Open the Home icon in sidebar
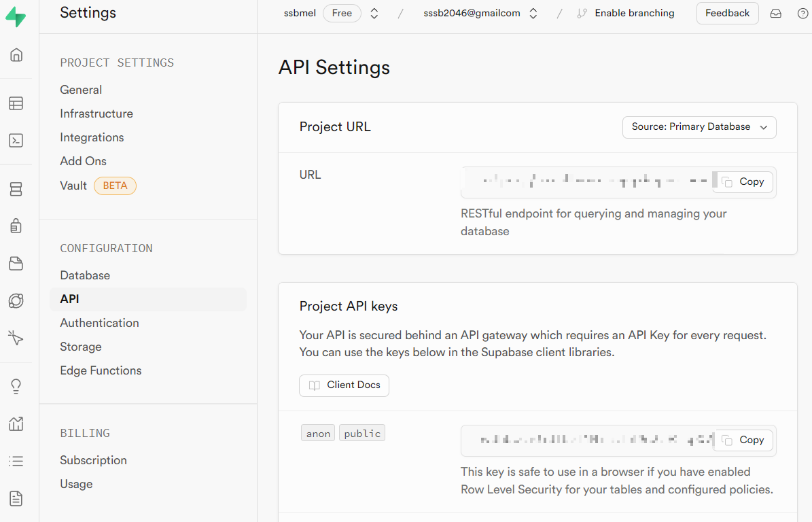812x522 pixels. tap(16, 55)
